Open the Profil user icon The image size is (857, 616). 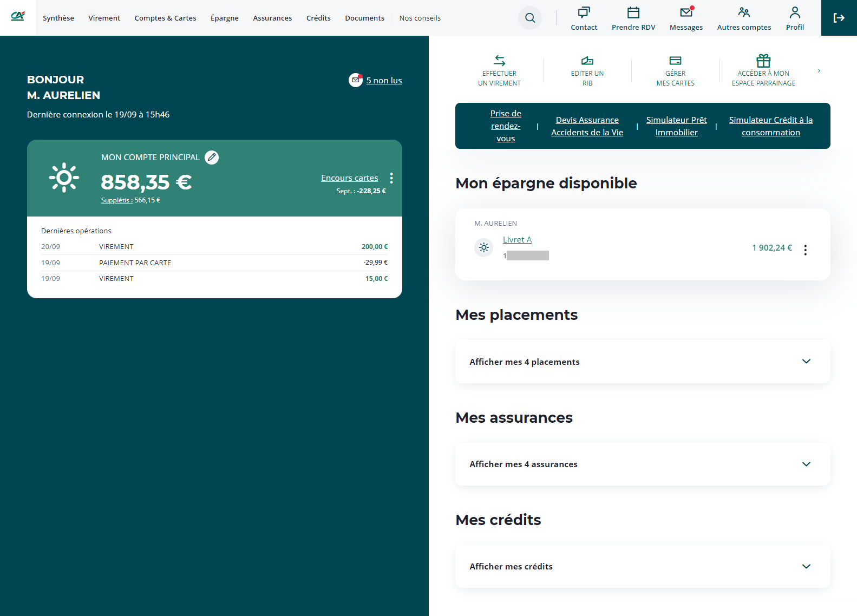(x=794, y=12)
